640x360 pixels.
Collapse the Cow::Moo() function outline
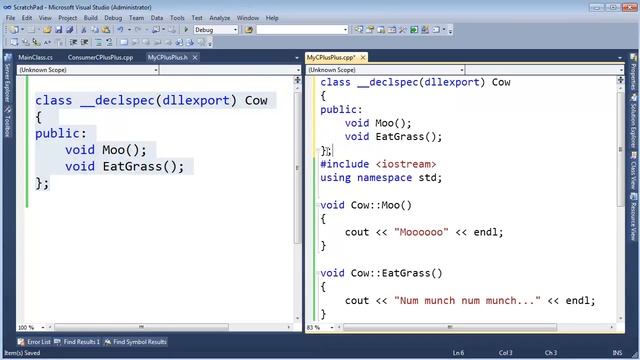click(317, 205)
